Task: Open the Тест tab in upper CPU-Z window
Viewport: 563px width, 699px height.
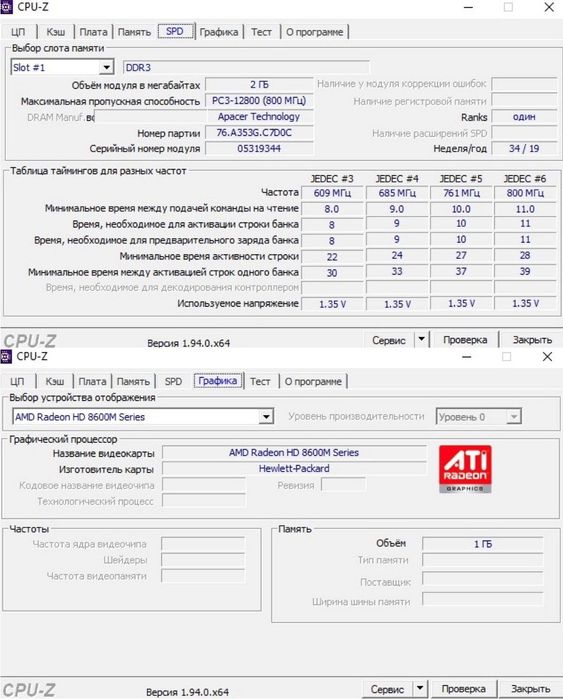Action: tap(261, 32)
